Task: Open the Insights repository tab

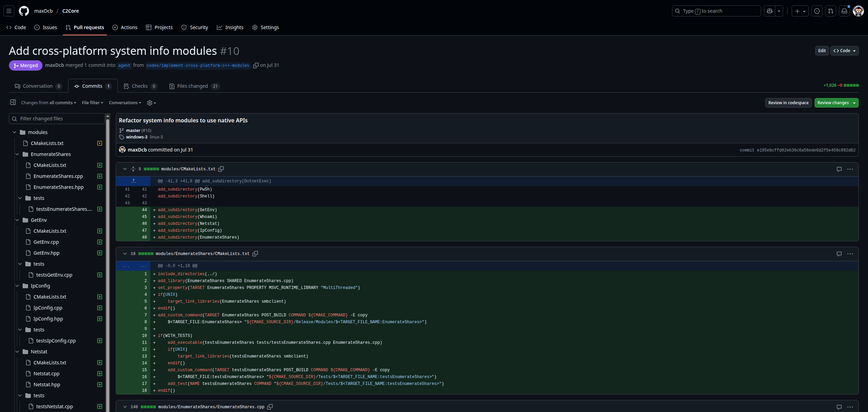Action: 230,27
